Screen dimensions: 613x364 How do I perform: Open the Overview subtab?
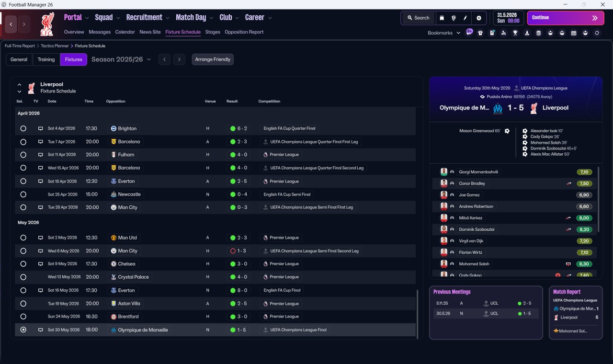tap(74, 32)
